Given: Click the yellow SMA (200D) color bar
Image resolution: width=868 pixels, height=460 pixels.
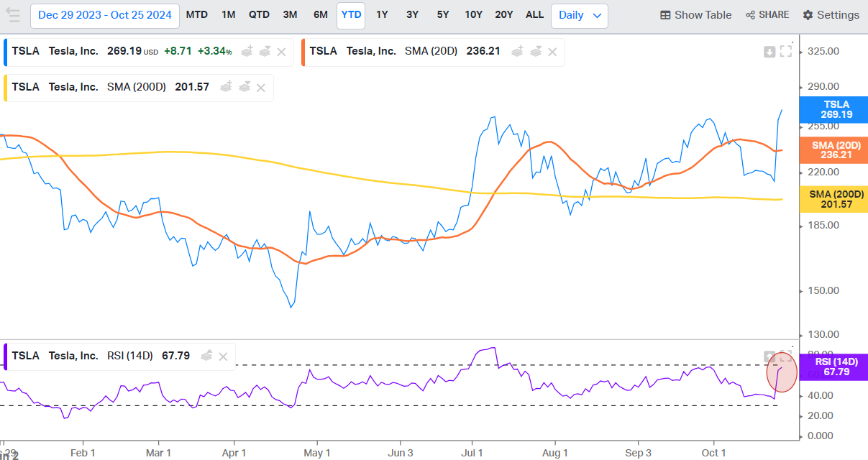Looking at the screenshot, I should (x=6, y=88).
